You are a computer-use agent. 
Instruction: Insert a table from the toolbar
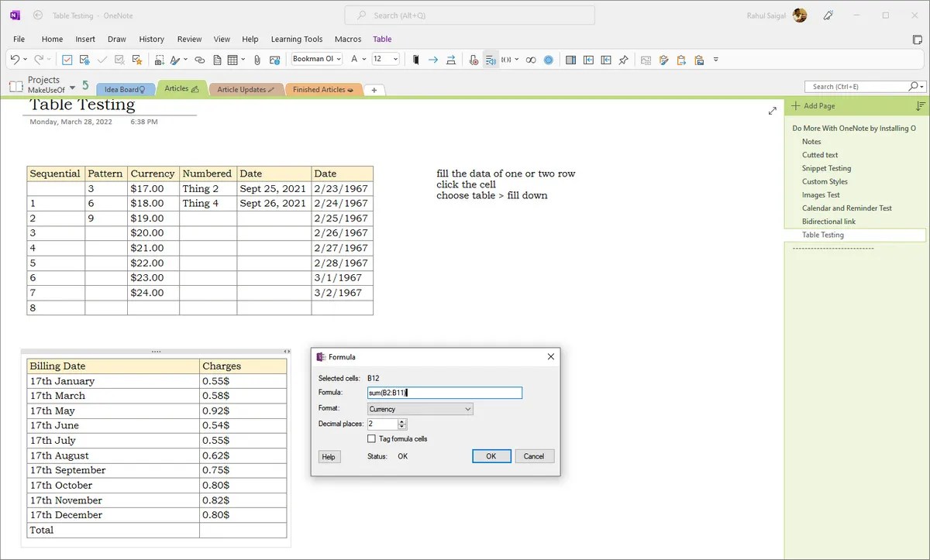[x=233, y=60]
